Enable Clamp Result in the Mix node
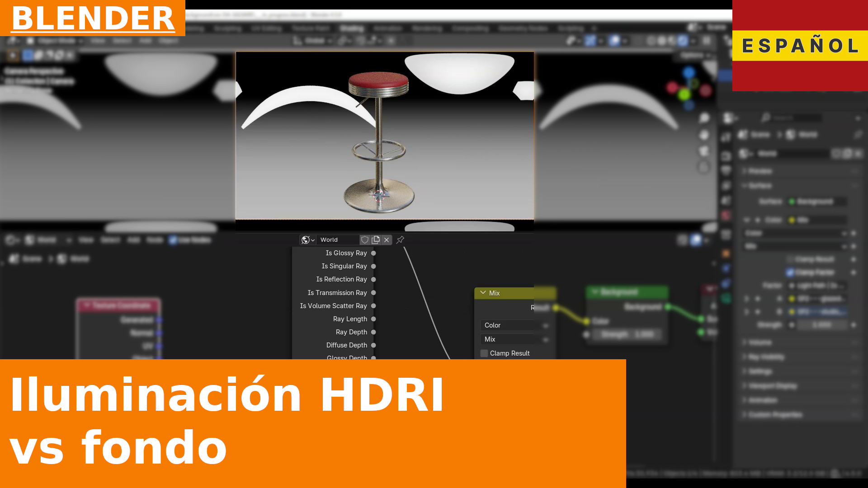Image resolution: width=868 pixels, height=488 pixels. pyautogui.click(x=484, y=353)
